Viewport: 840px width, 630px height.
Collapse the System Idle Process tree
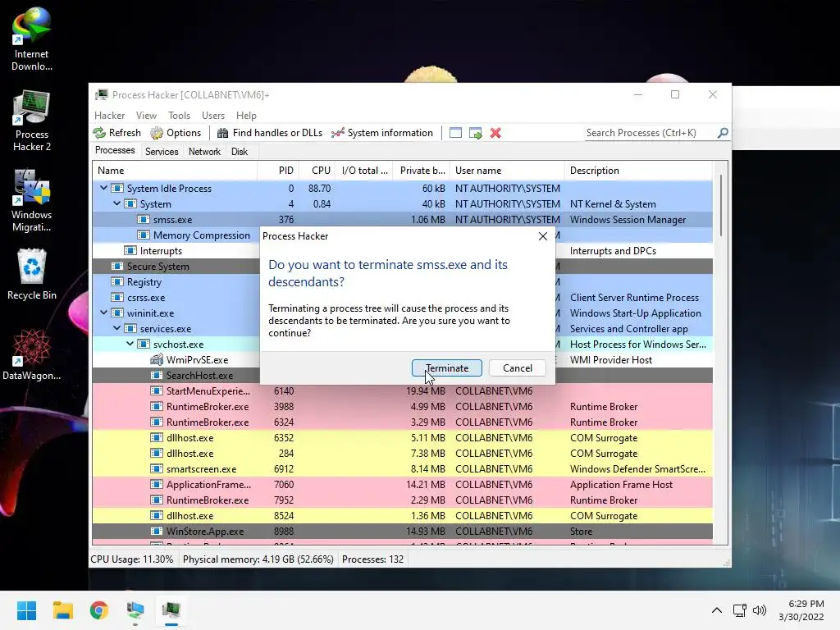pyautogui.click(x=104, y=188)
